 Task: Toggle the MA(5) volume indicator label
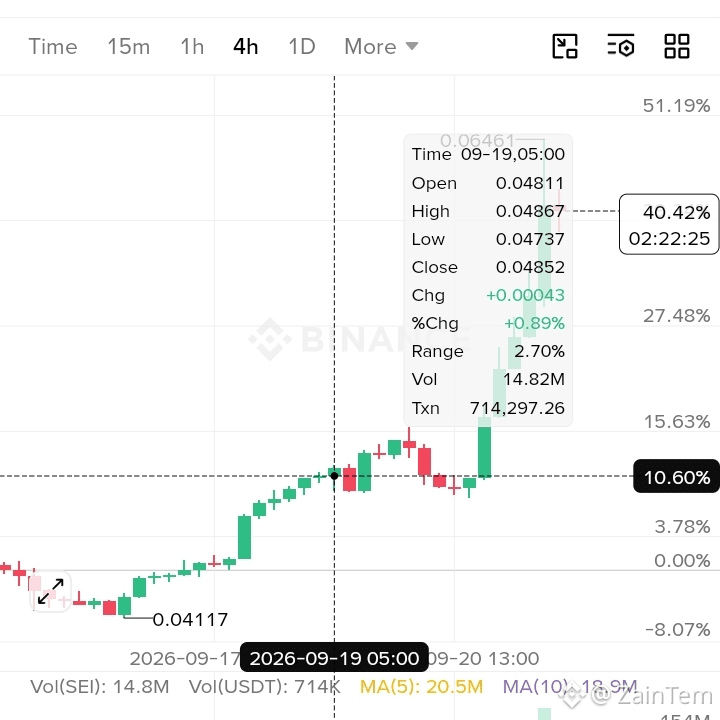pos(422,687)
